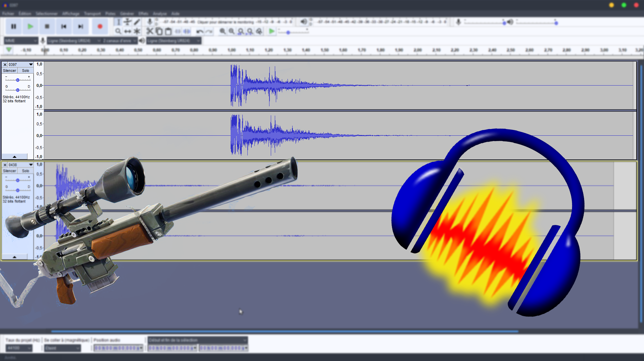This screenshot has height=361, width=644.
Task: Fit entire project in window
Action: [250, 31]
